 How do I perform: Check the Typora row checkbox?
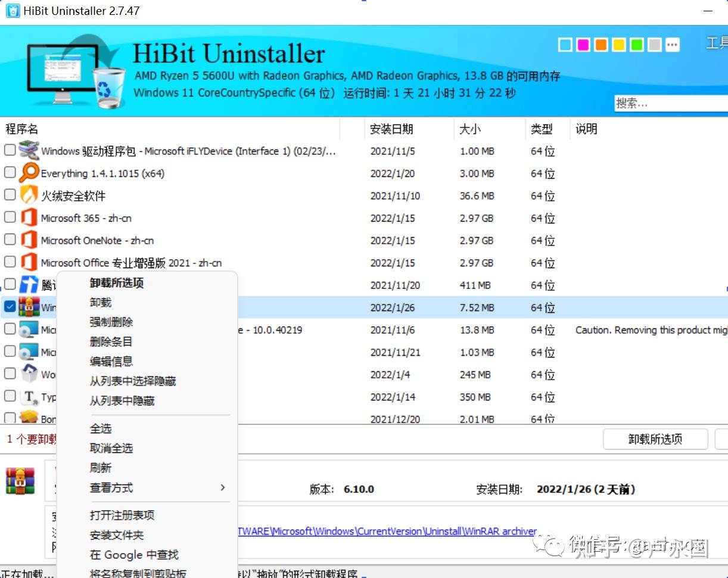click(x=10, y=396)
